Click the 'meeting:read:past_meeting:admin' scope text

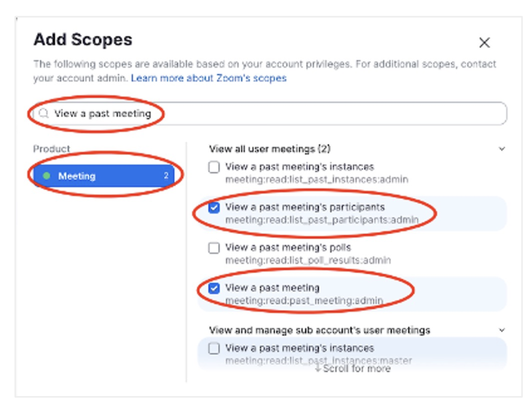coord(304,300)
